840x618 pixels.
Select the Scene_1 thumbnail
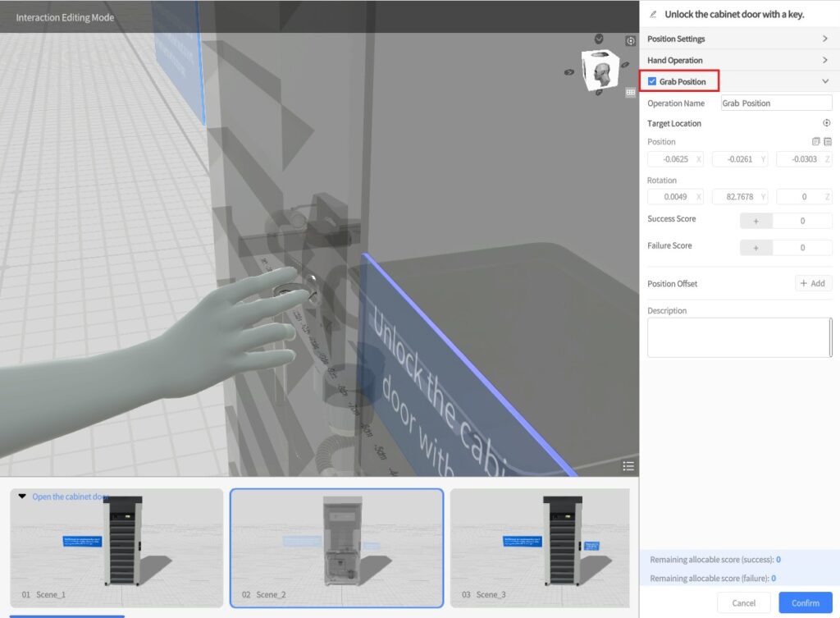[116, 547]
